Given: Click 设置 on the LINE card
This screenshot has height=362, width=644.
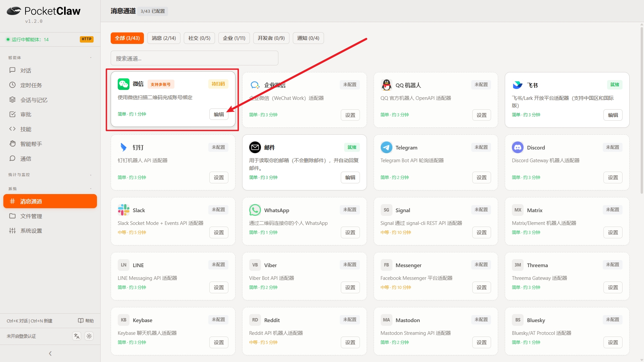Looking at the screenshot, I should (x=219, y=288).
